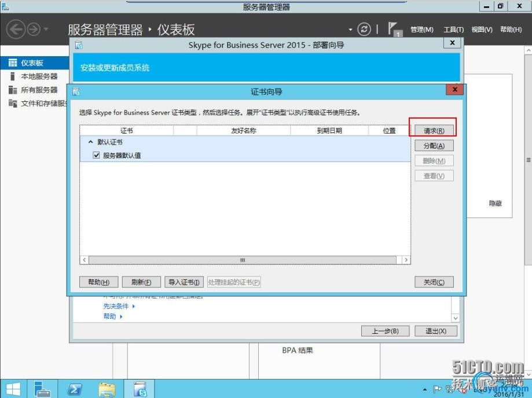Screen dimensions: 532x398
Task: Click the 帮助(H) button in certificate wizard
Action: click(x=99, y=282)
